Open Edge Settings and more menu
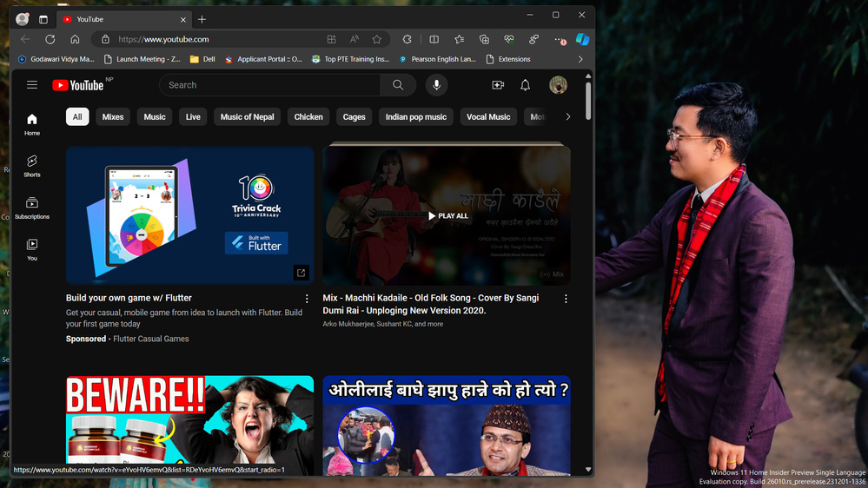 point(559,39)
